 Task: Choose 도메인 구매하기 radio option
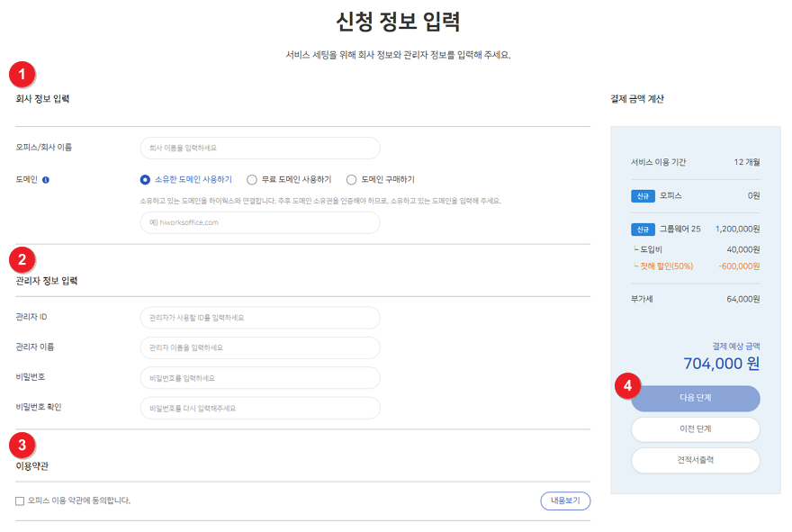click(352, 179)
